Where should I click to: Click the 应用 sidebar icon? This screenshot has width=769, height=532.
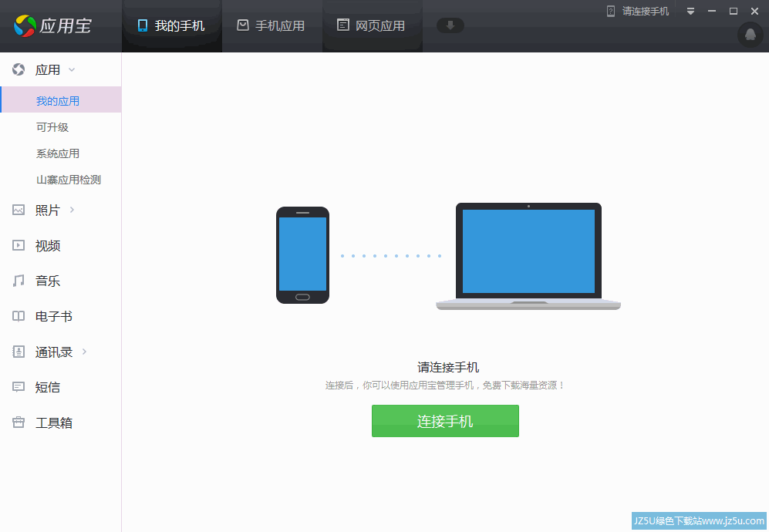click(x=19, y=69)
